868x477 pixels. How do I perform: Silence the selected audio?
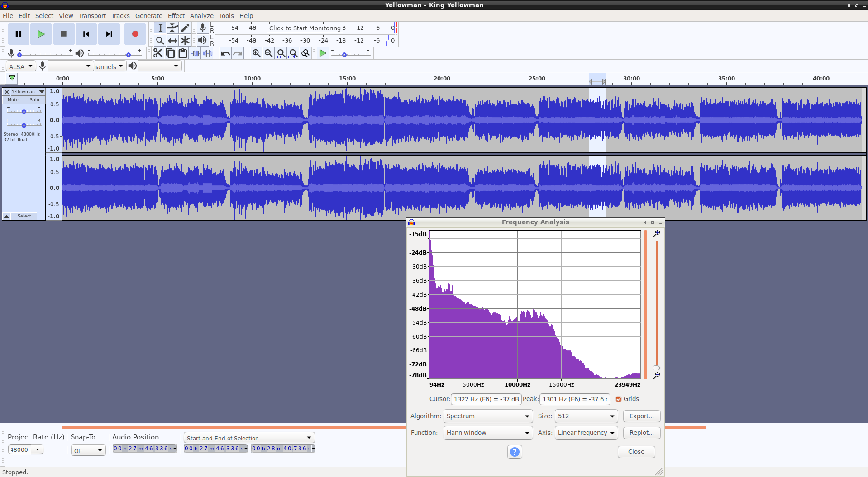pos(208,53)
